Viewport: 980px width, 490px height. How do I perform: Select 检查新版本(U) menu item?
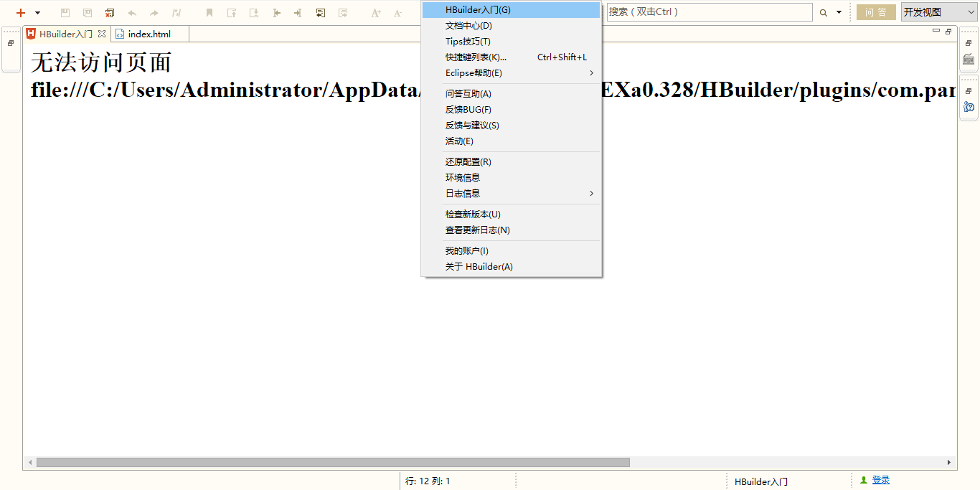(511, 215)
